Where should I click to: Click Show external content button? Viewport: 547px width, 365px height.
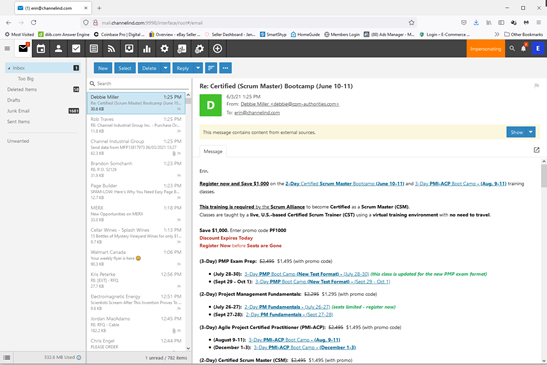pyautogui.click(x=517, y=132)
